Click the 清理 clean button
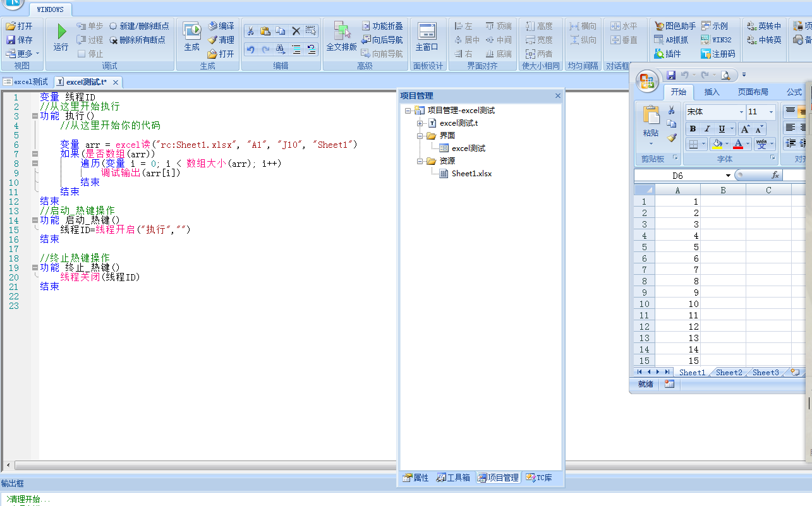 click(221, 40)
